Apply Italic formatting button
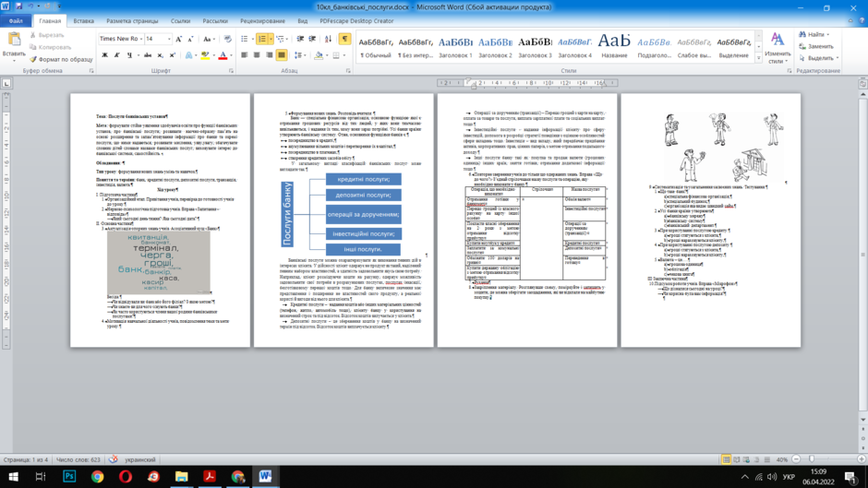868x488 pixels. (116, 55)
